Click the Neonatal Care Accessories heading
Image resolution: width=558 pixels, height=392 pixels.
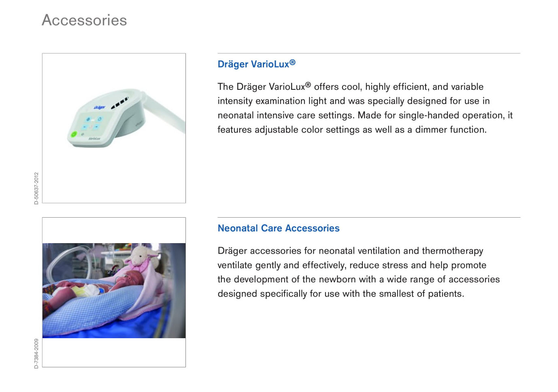click(x=279, y=228)
